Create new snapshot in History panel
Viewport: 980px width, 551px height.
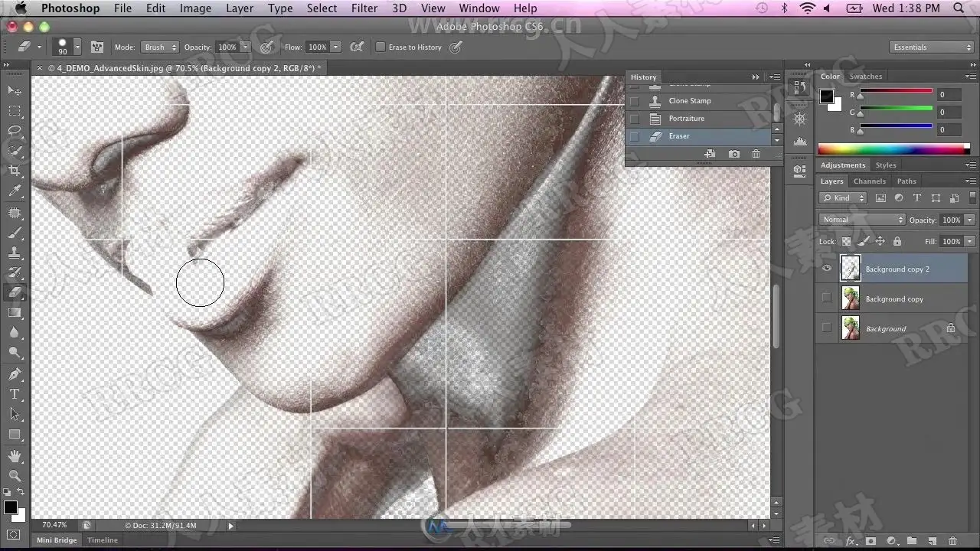(734, 154)
